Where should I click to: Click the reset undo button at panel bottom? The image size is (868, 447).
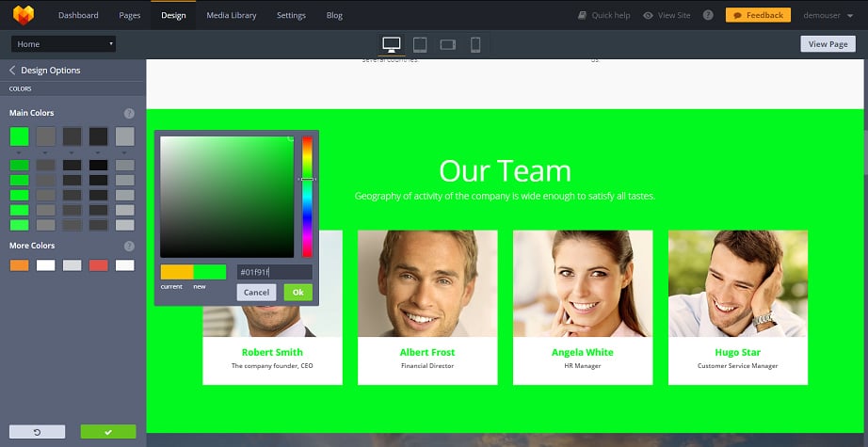click(x=37, y=432)
